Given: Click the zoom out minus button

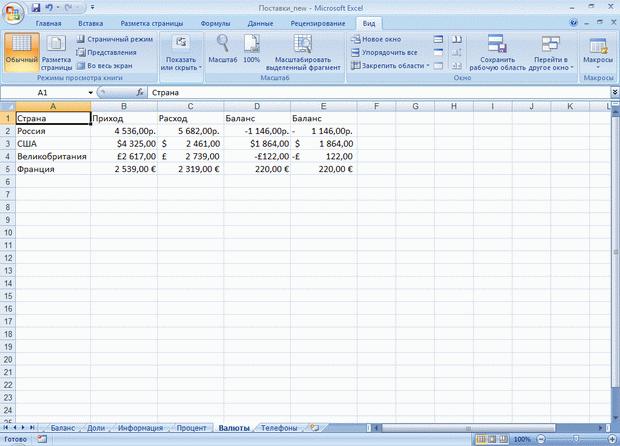Looking at the screenshot, I should pyautogui.click(x=541, y=439).
